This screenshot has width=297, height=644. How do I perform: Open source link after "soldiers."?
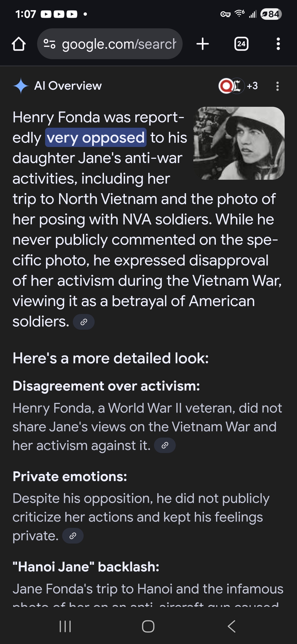point(84,322)
